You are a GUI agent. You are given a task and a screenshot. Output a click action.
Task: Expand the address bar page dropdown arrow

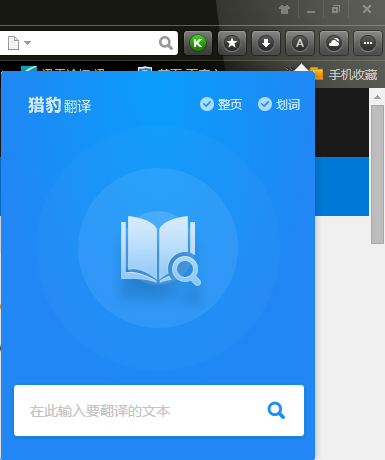[28, 43]
